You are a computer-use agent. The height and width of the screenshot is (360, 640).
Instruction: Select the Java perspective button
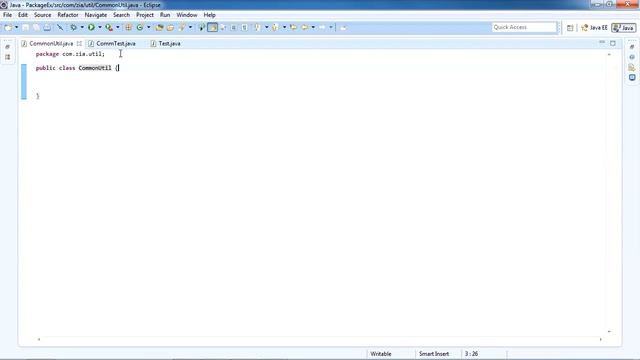click(x=624, y=28)
